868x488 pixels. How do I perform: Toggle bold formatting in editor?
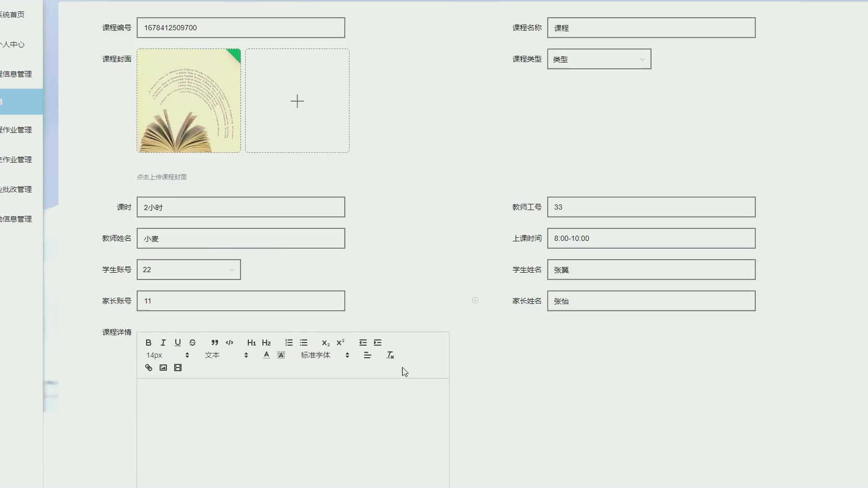[149, 343]
